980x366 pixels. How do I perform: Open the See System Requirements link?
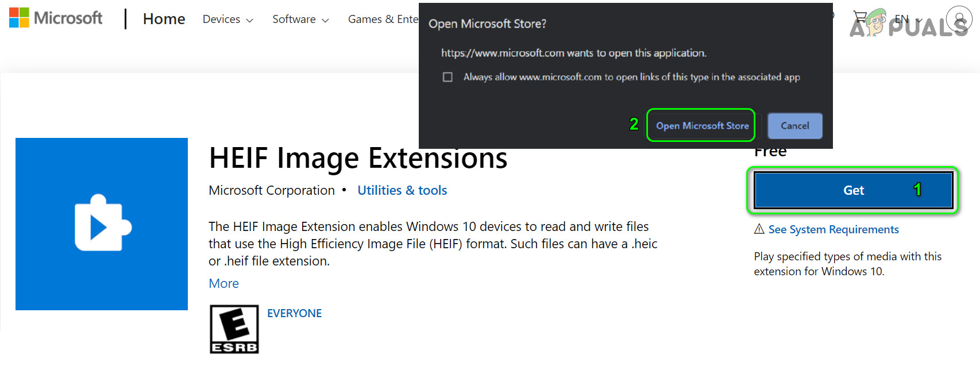click(833, 229)
